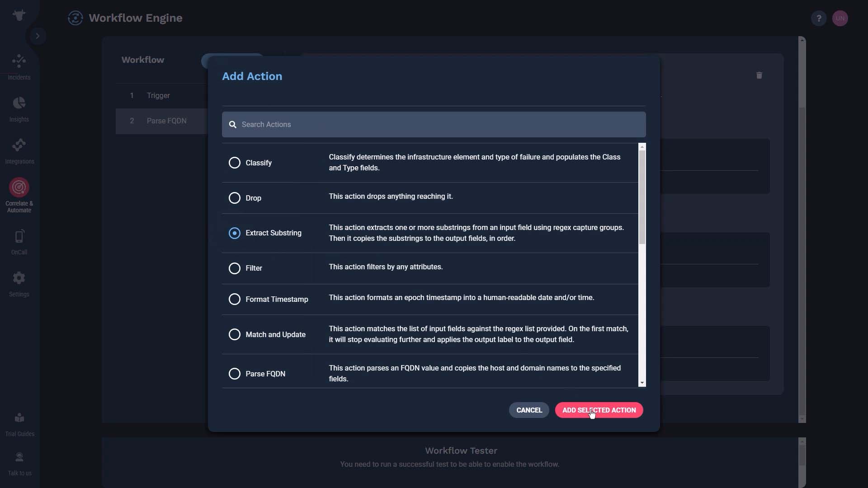
Task: Select the Trigger workflow step
Action: click(158, 95)
